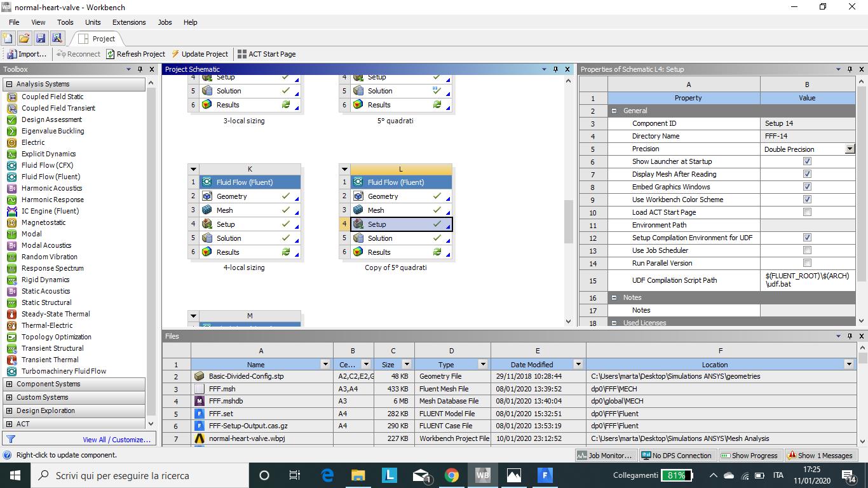
Task: Select Fluid Flow (Fluent) in Toolbox
Action: [51, 177]
